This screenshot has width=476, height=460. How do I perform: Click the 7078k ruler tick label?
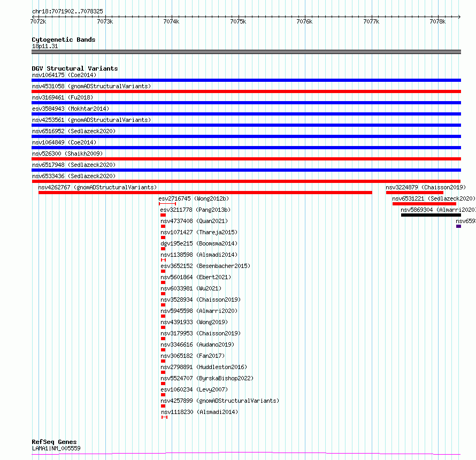tap(437, 21)
